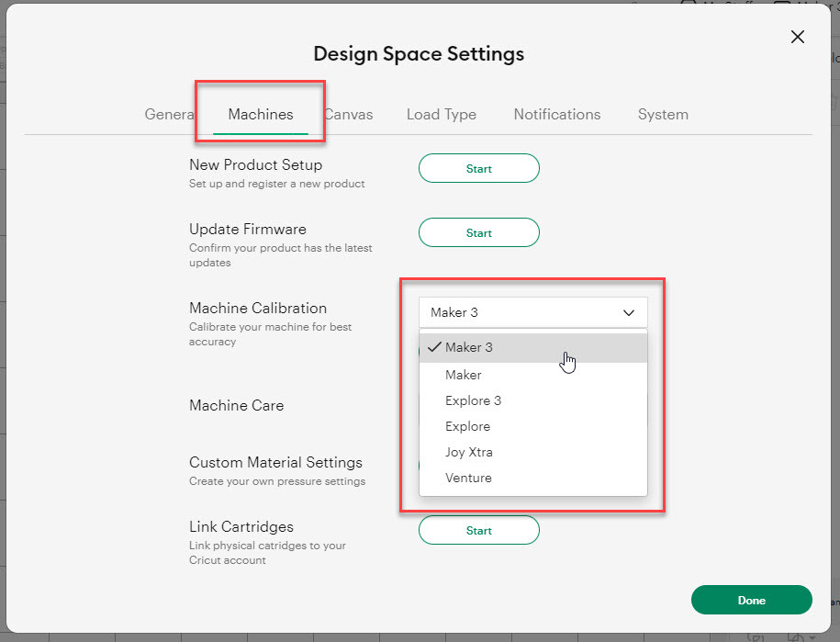
Task: Click the green Done button
Action: tap(751, 600)
